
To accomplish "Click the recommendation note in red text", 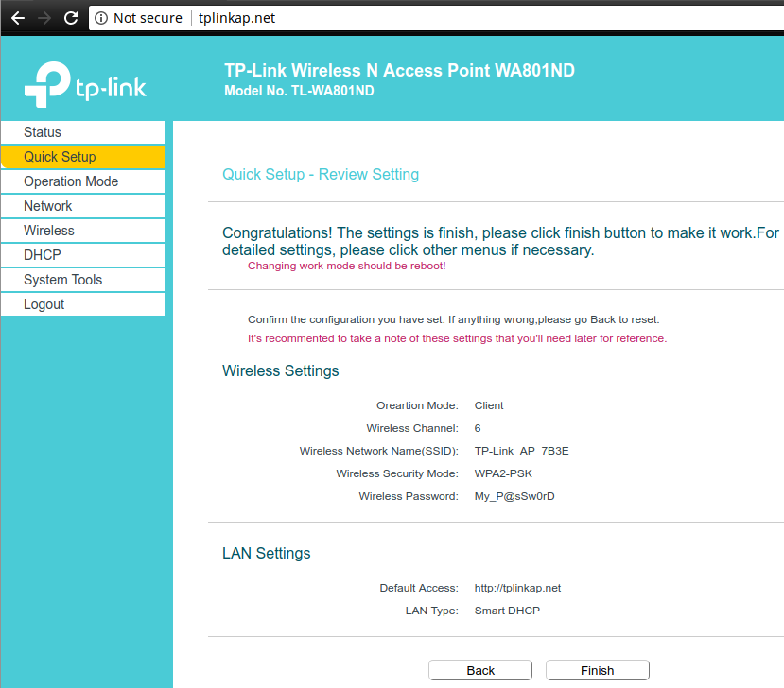I will pos(457,338).
